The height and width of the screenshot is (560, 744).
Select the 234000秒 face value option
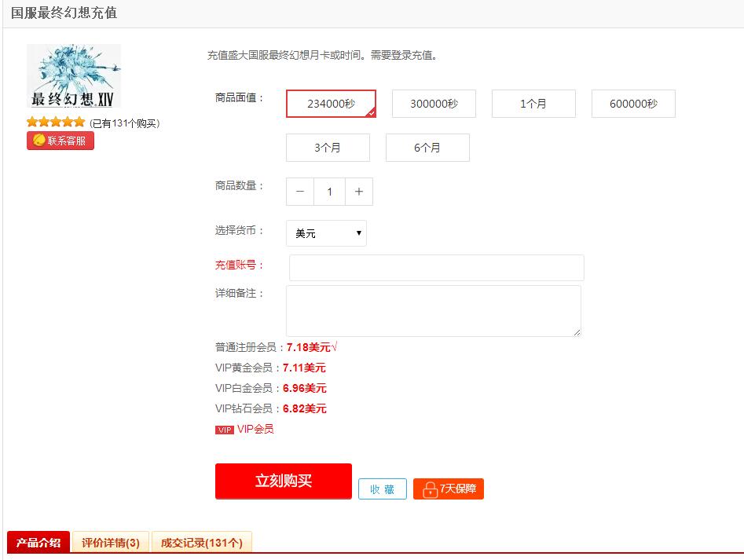(331, 104)
